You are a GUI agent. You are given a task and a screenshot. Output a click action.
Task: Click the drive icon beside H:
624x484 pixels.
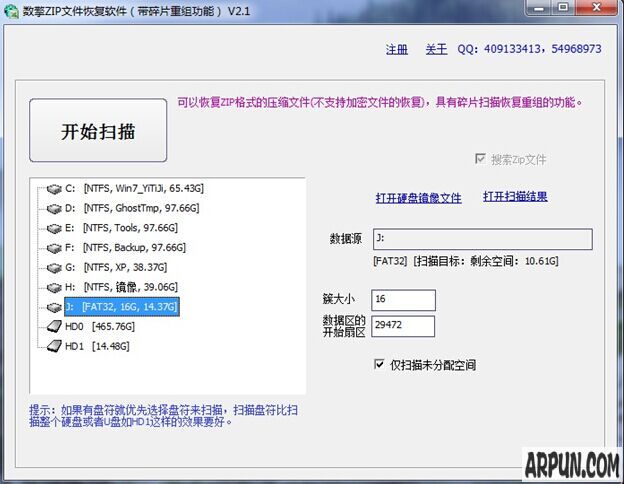54,287
